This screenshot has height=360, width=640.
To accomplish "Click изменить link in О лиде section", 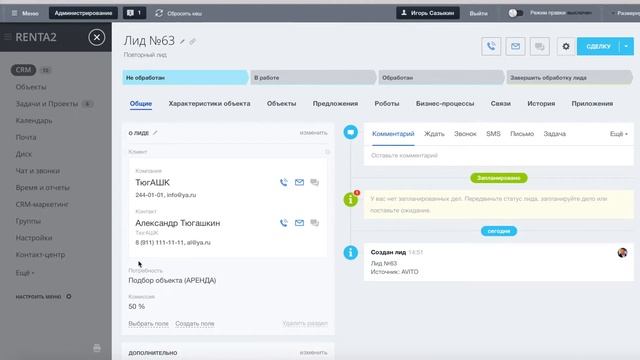I will point(313,133).
